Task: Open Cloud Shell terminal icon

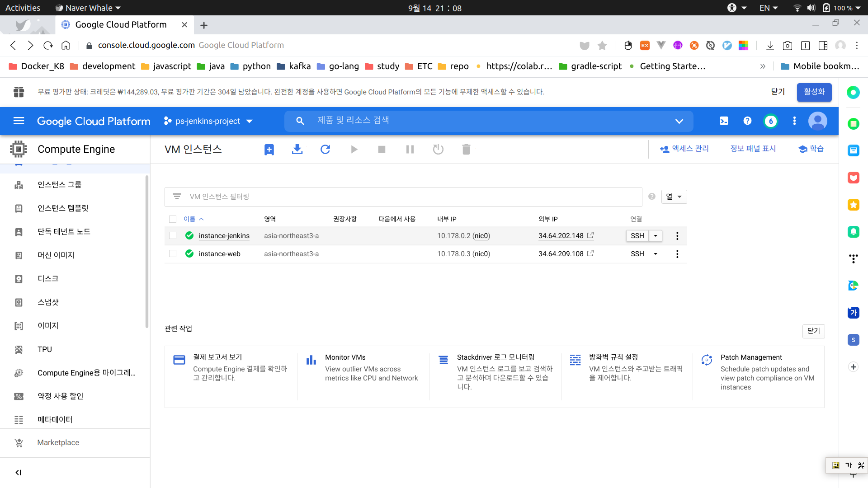Action: (724, 121)
